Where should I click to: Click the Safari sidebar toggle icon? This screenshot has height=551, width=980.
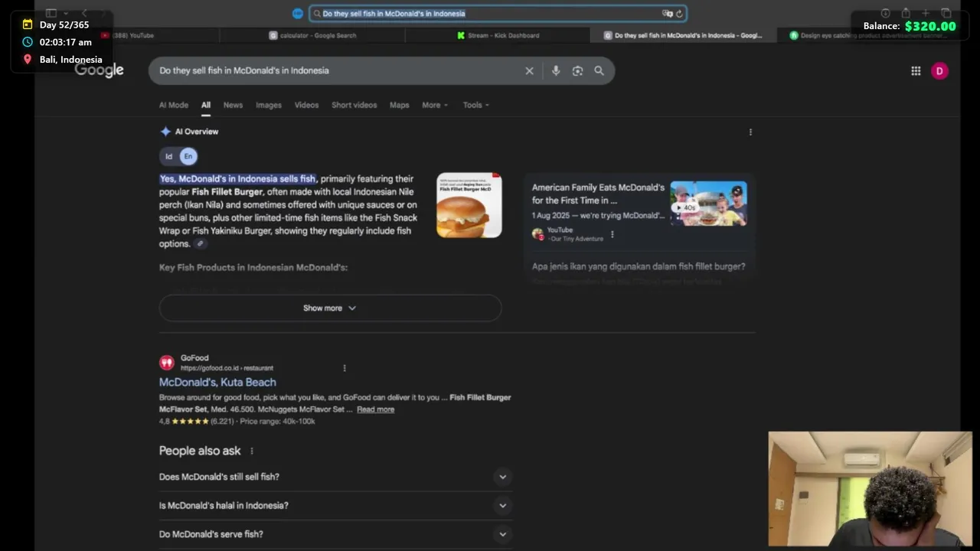pyautogui.click(x=51, y=13)
